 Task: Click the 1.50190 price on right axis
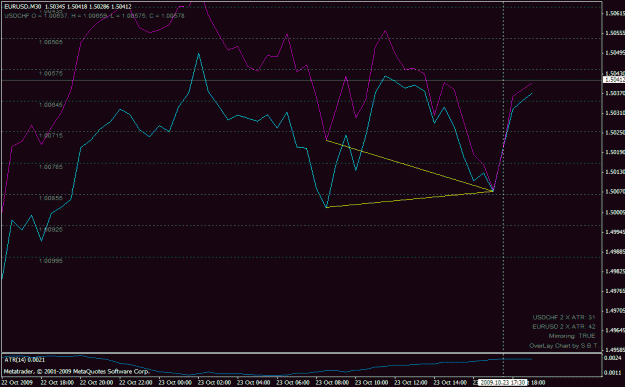pos(615,152)
